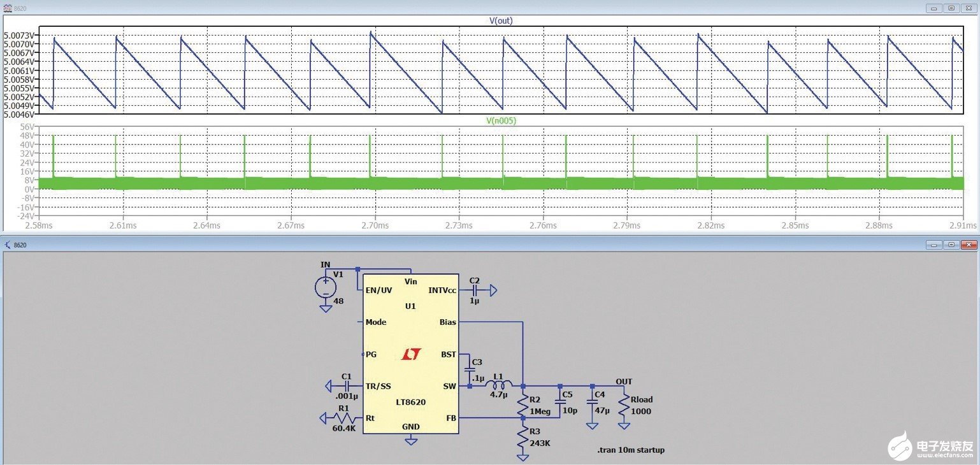The width and height of the screenshot is (980, 465).
Task: Click the ground symbol below V1
Action: pos(326,309)
